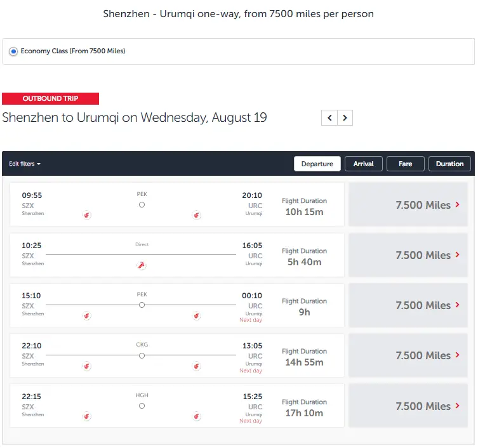This screenshot has height=448, width=478.
Task: Click airline logo on the 10:25 direct flight
Action: [142, 265]
